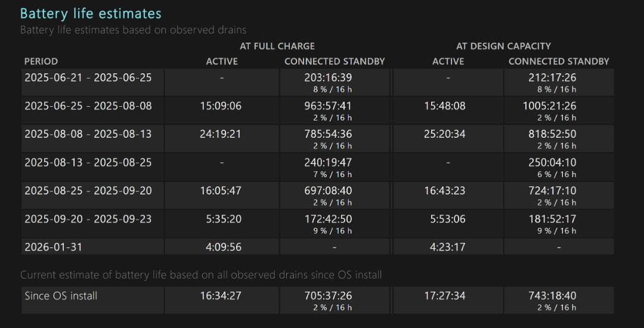Select the 2025-08-08 - 2025-08-13 period cell
Image resolution: width=644 pixels, height=328 pixels.
coord(88,134)
